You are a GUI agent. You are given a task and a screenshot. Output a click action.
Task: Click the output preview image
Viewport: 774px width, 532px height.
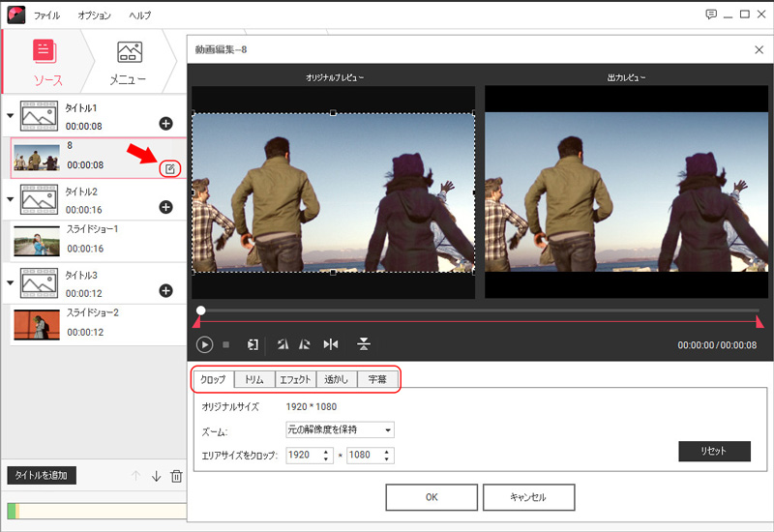click(626, 192)
